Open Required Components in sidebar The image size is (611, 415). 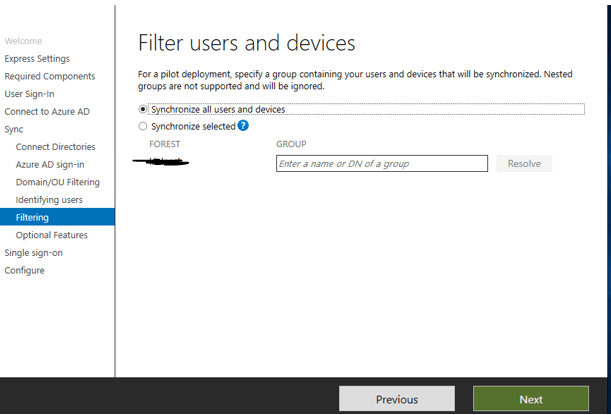pos(50,76)
